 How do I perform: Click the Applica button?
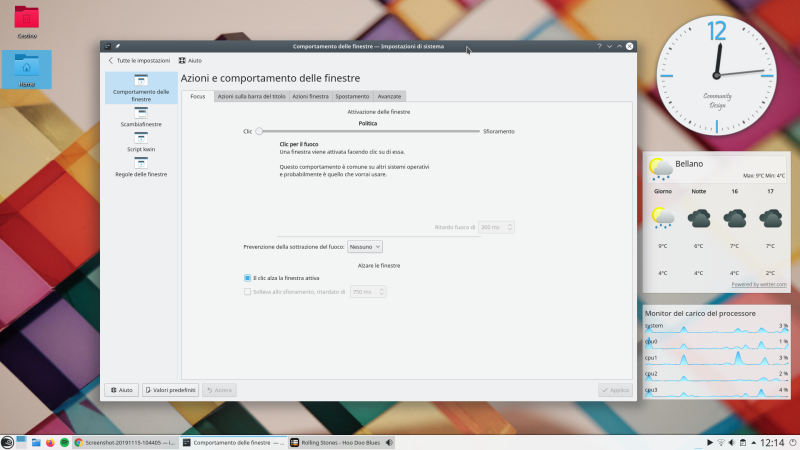(x=615, y=390)
